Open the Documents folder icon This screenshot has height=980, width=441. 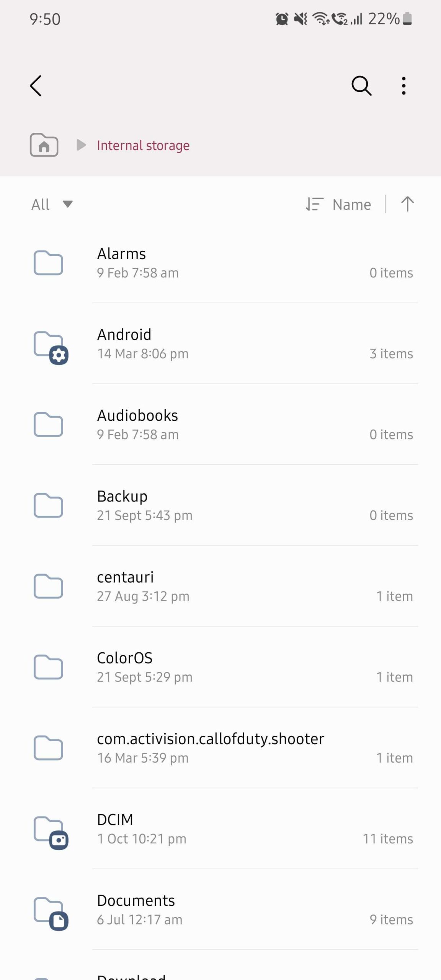tap(50, 912)
